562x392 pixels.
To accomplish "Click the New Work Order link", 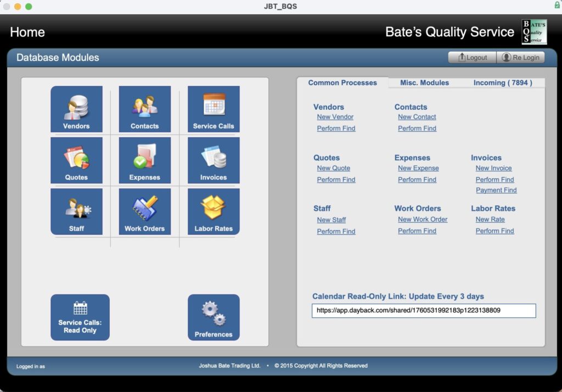I will pyautogui.click(x=423, y=220).
